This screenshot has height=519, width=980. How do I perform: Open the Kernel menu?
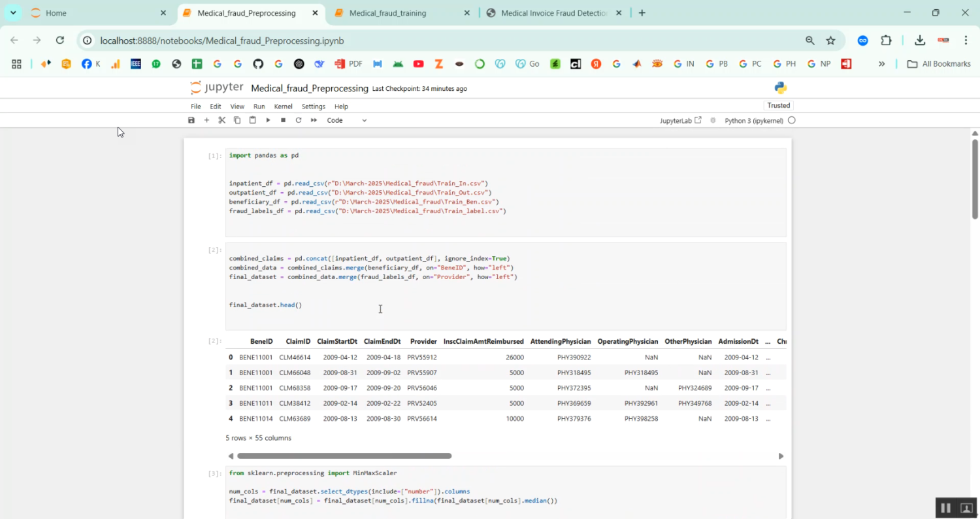coord(283,107)
